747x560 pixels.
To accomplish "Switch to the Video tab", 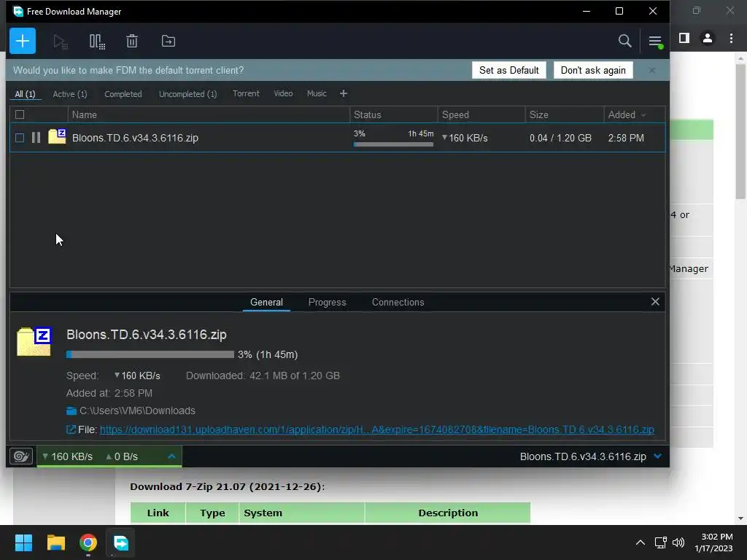I will [283, 93].
